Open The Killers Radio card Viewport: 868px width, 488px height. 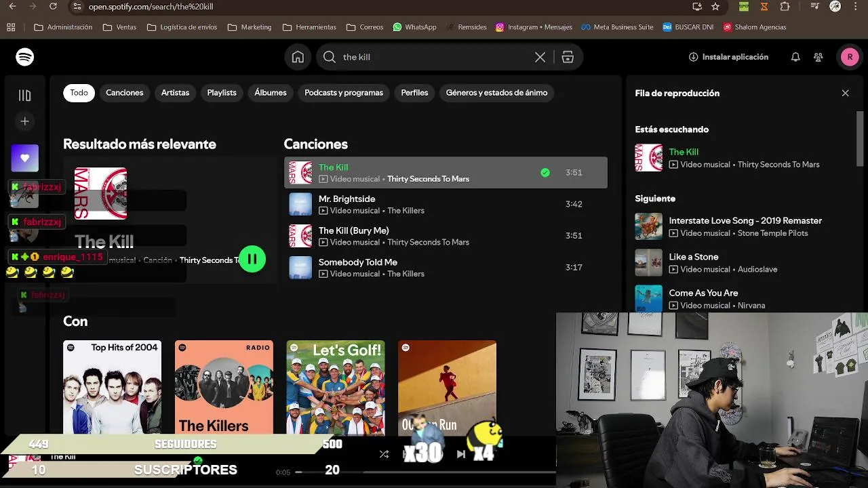coord(224,388)
